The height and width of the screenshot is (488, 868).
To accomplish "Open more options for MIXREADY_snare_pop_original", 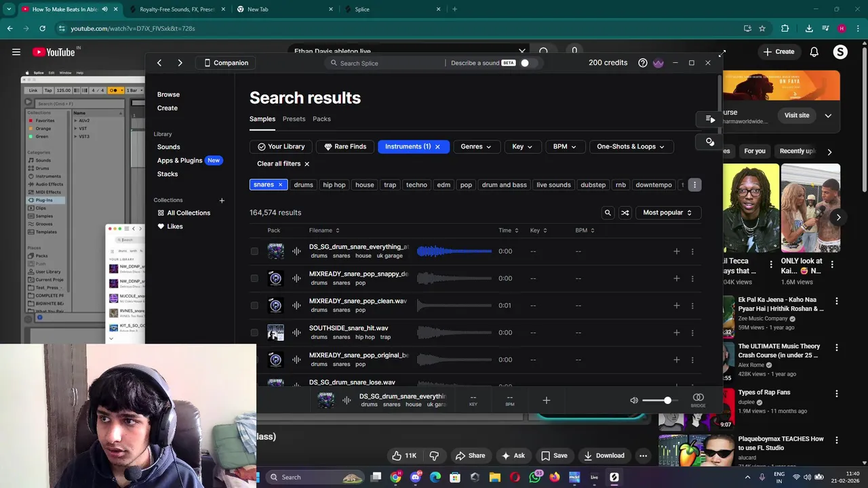I will click(x=692, y=360).
